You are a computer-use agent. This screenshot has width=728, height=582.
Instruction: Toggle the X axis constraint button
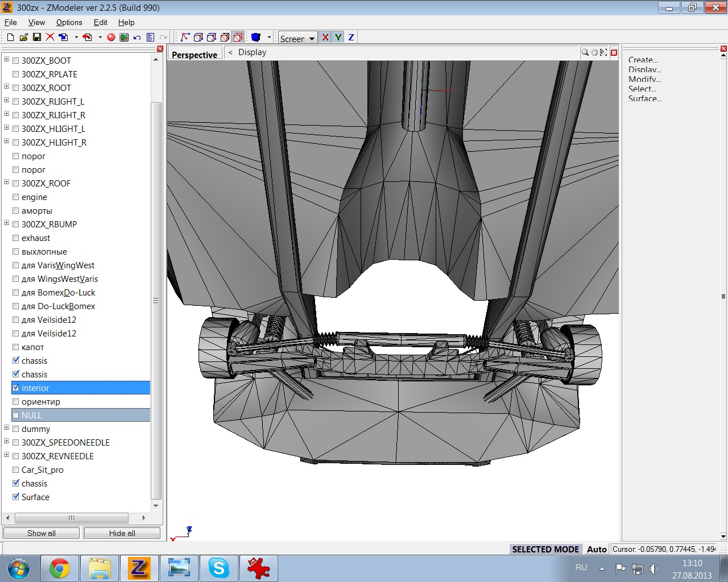click(x=325, y=37)
